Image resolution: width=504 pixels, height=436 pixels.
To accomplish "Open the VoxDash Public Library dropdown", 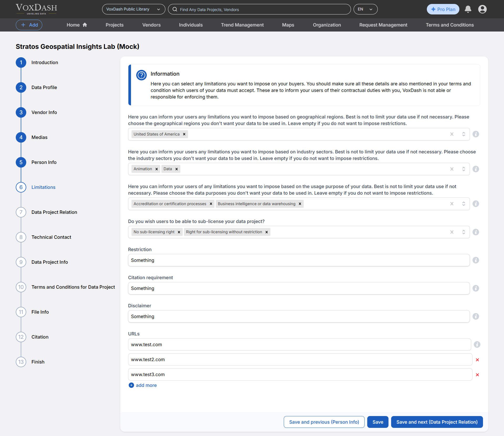I will point(133,9).
